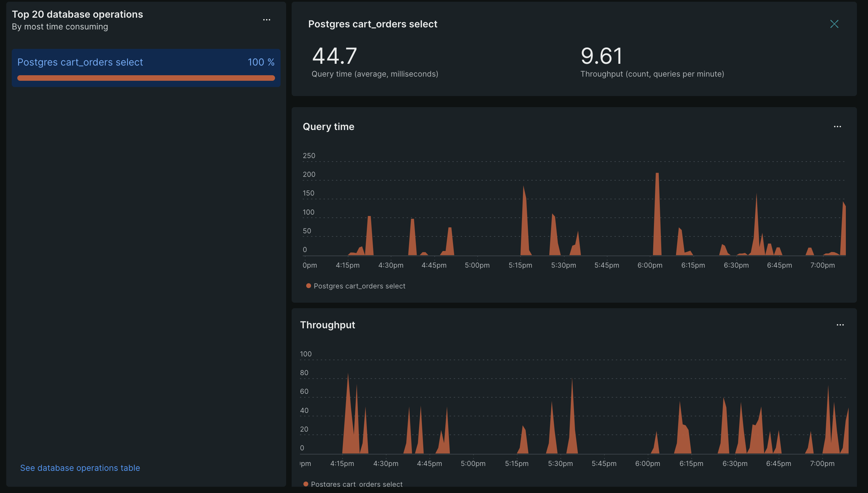Screen dimensions: 868x493
Task: Click the 100 % value in the operations list
Action: click(x=261, y=62)
